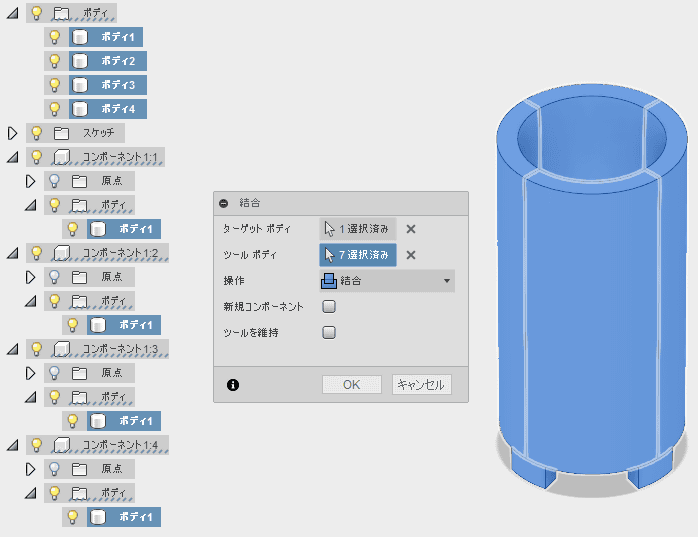
Task: Open the 操作 dropdown showing 結合
Action: [387, 281]
